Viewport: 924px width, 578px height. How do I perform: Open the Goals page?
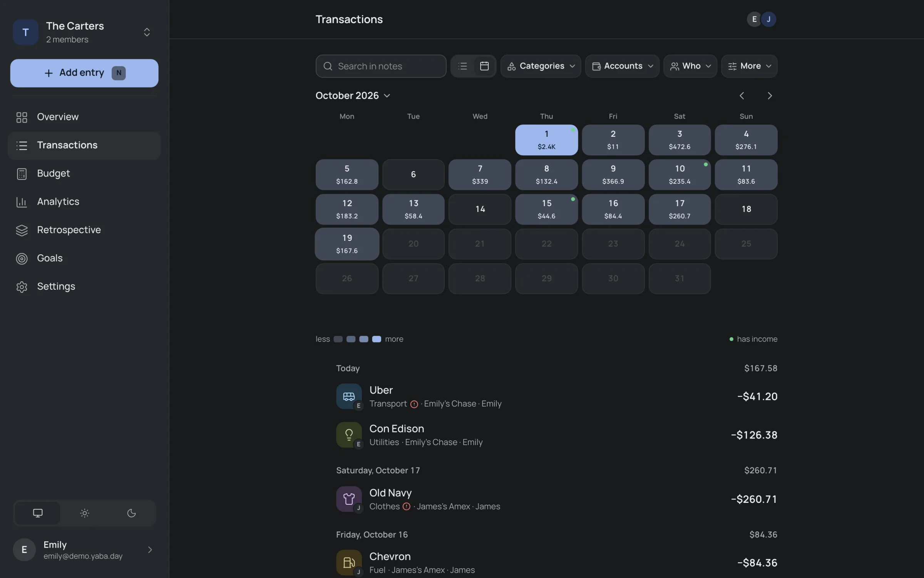tap(84, 259)
